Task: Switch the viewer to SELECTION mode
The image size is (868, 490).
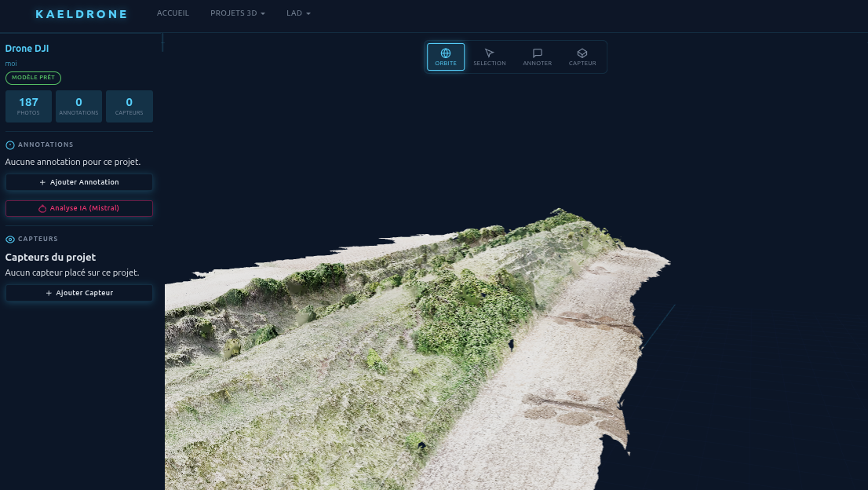Action: pyautogui.click(x=489, y=57)
